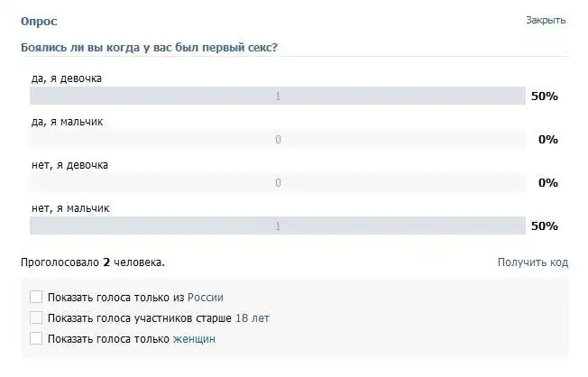
Task: Click the result bar under 'нет, я мальчик'
Action: tap(278, 225)
